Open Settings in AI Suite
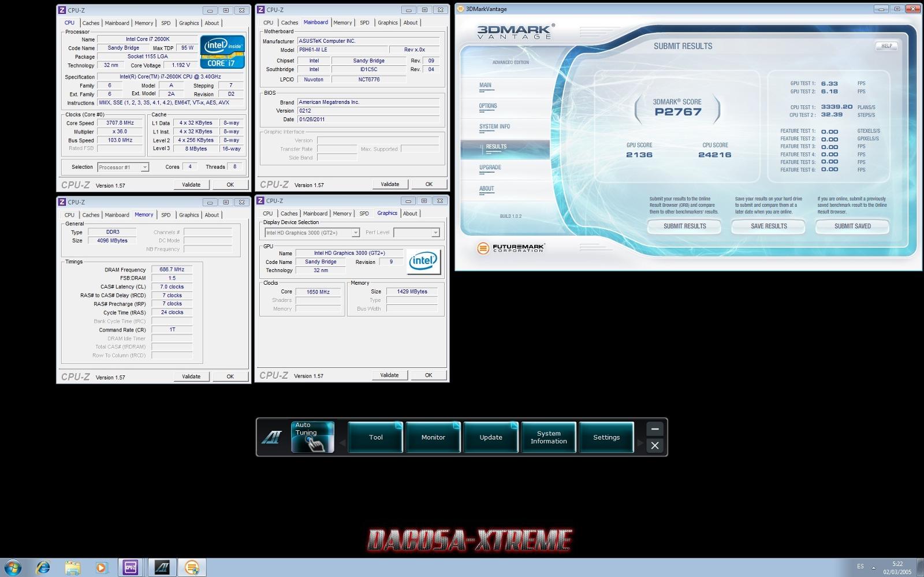The image size is (924, 577). point(606,437)
